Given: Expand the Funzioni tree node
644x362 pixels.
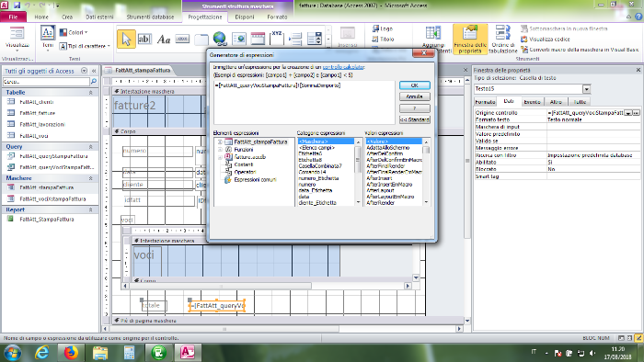Looking at the screenshot, I should tap(220, 150).
